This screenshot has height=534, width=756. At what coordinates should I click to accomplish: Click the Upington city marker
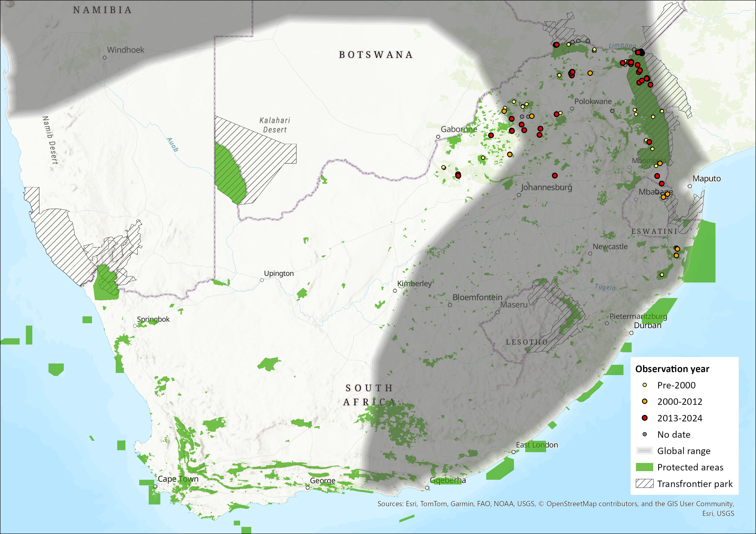coord(262,280)
